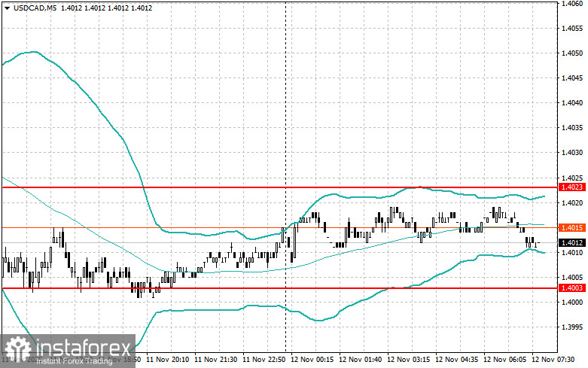588x368 pixels.
Task: Click the 1.4035 price axis value
Action: [572, 128]
